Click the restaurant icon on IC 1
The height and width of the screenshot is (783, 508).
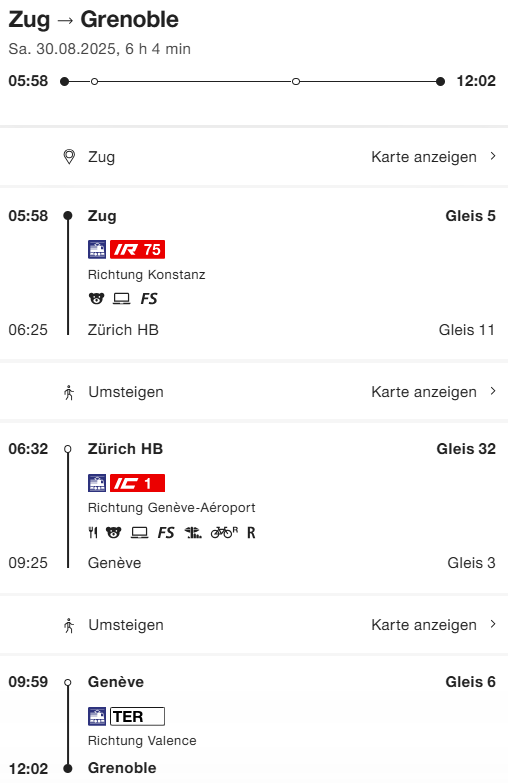pos(93,533)
